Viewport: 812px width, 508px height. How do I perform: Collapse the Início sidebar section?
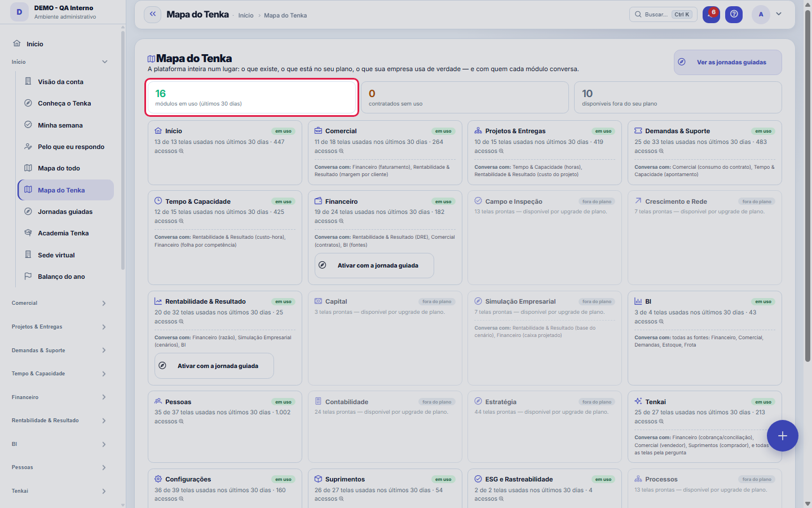(x=104, y=62)
